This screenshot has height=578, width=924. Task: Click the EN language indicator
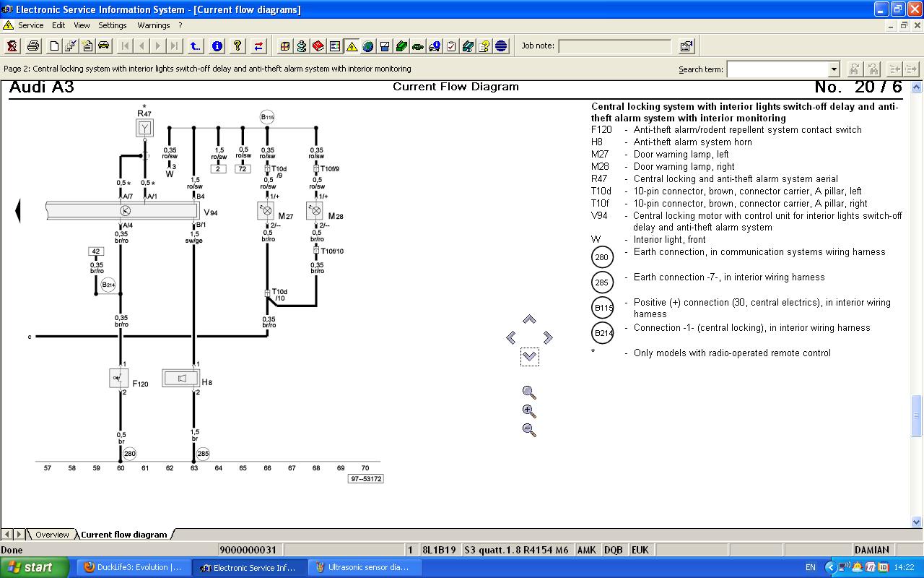coord(811,568)
